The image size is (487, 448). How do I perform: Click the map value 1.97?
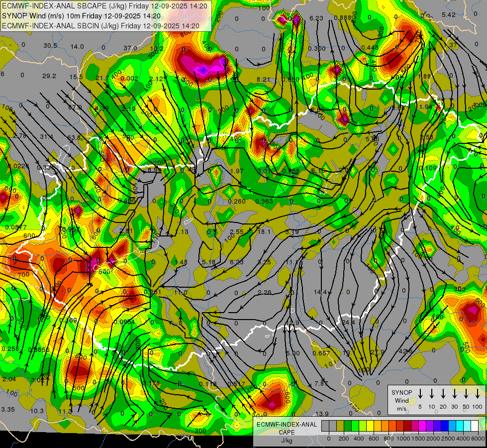(x=237, y=171)
